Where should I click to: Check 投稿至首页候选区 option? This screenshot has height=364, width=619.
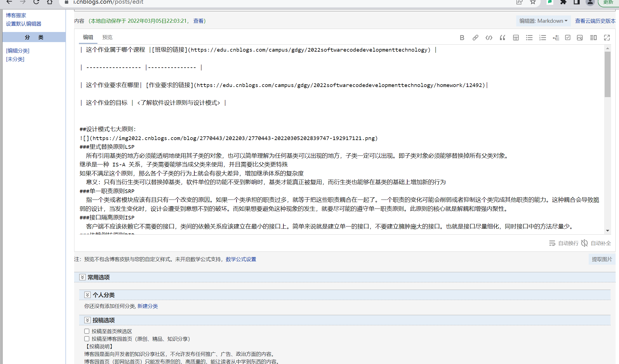click(87, 331)
